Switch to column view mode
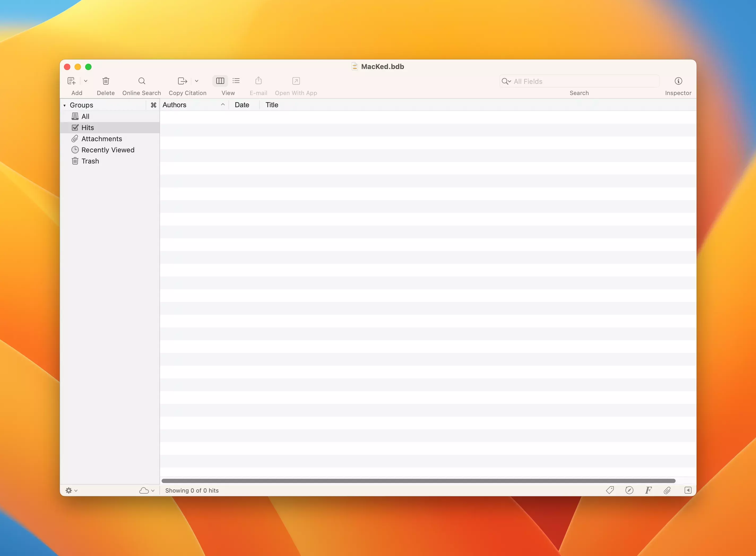 point(220,81)
